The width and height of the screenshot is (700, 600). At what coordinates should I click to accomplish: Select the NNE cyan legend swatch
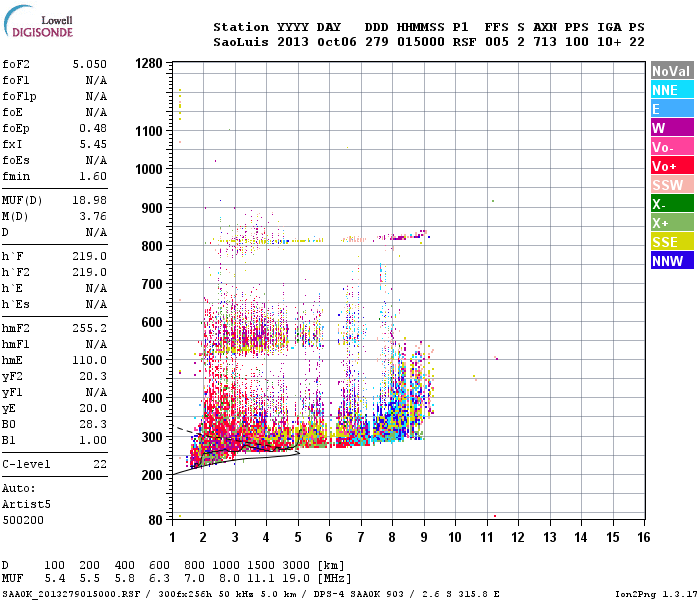click(672, 90)
